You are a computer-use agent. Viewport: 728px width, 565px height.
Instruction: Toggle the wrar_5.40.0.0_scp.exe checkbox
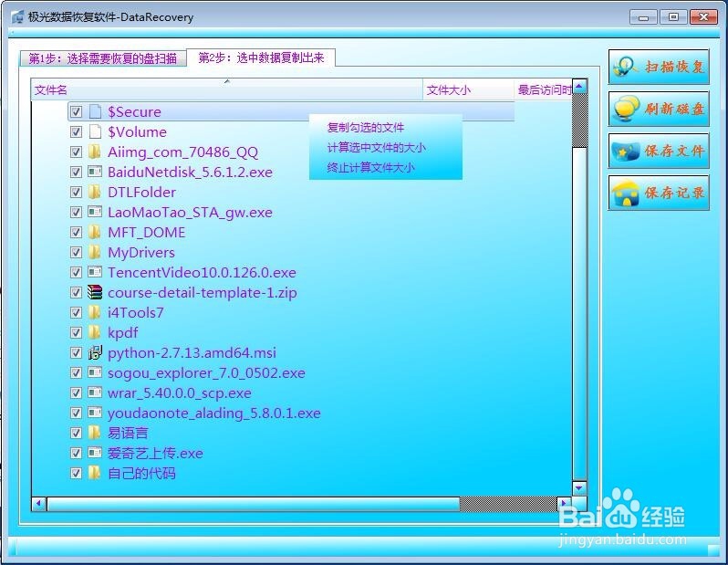tap(76, 392)
